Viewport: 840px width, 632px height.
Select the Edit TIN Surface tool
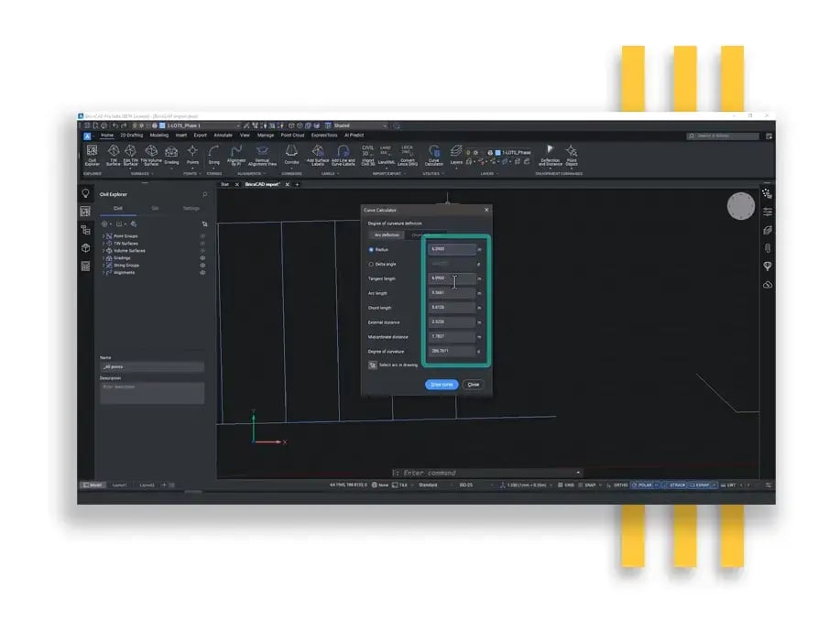(x=130, y=155)
